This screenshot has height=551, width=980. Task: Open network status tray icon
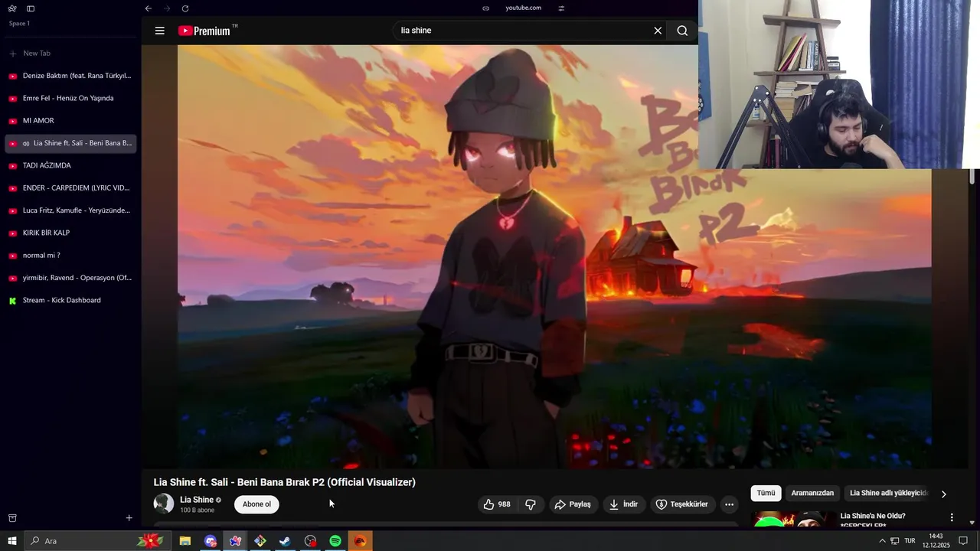pyautogui.click(x=894, y=541)
